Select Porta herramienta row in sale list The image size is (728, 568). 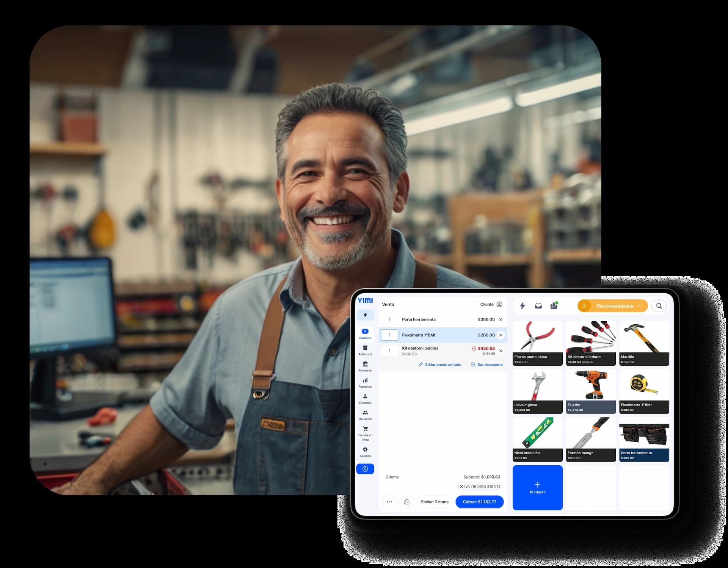coord(442,319)
